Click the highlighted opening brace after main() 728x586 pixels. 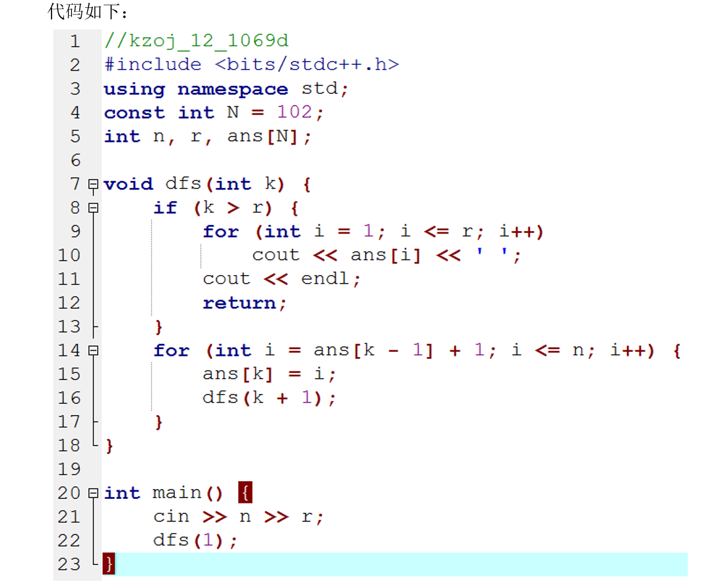[x=245, y=493]
